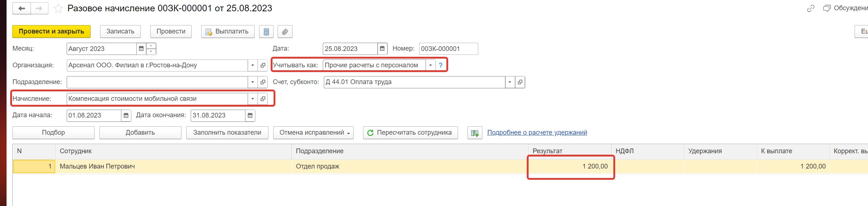The width and height of the screenshot is (868, 206).
Task: Open calendar picker for Дата field
Action: pyautogui.click(x=382, y=48)
